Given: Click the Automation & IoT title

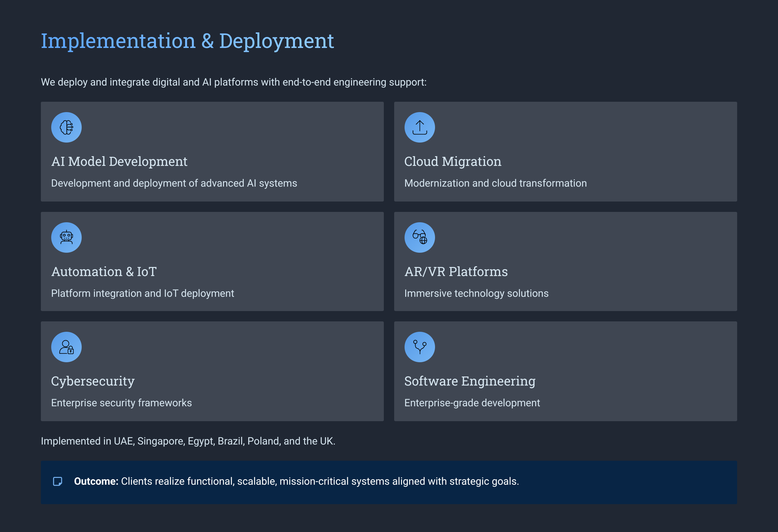Looking at the screenshot, I should pyautogui.click(x=104, y=272).
